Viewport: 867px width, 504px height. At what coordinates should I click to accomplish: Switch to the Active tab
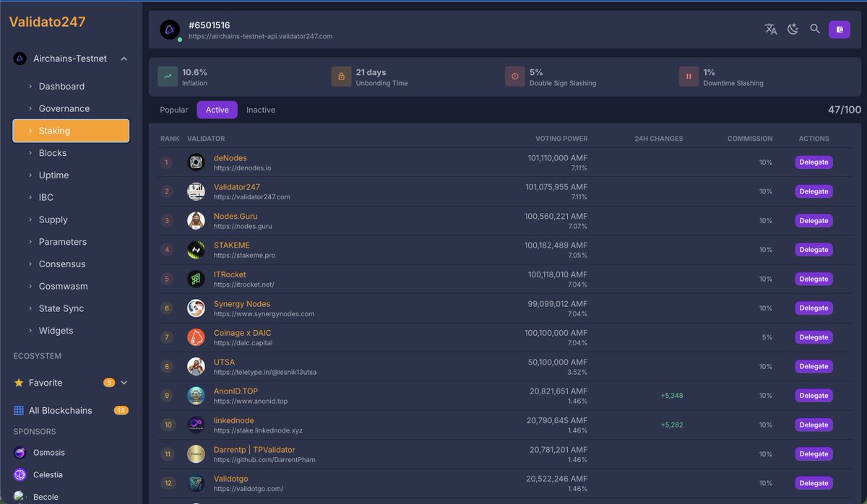tap(217, 110)
